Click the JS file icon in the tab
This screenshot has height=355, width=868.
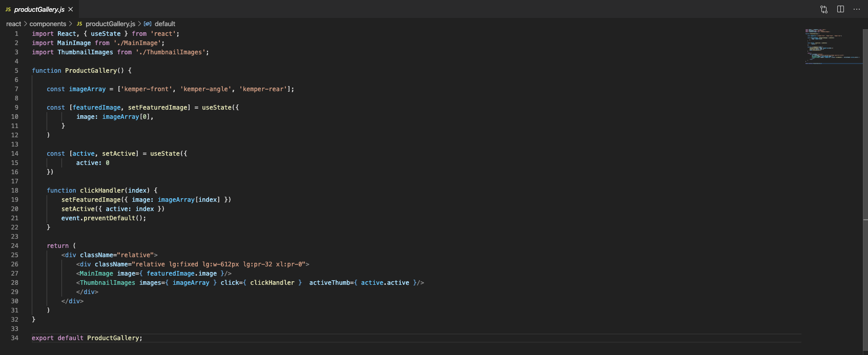coord(8,9)
